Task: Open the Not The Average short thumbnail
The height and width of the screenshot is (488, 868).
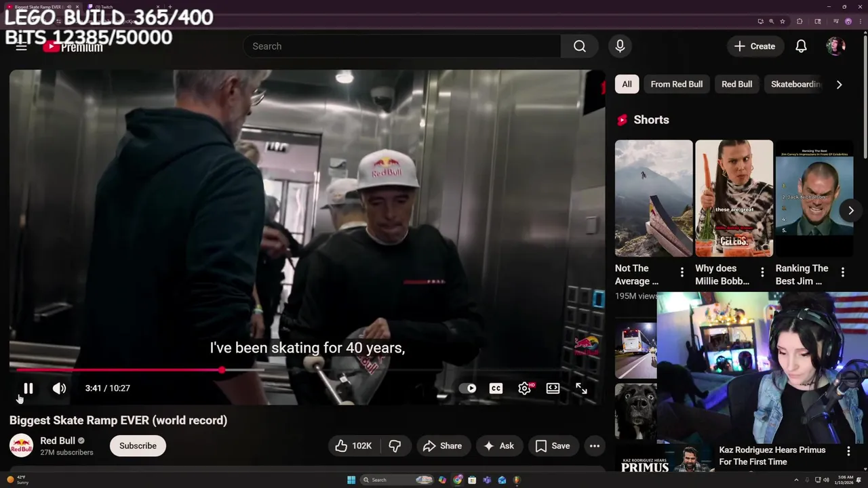Action: click(x=654, y=198)
